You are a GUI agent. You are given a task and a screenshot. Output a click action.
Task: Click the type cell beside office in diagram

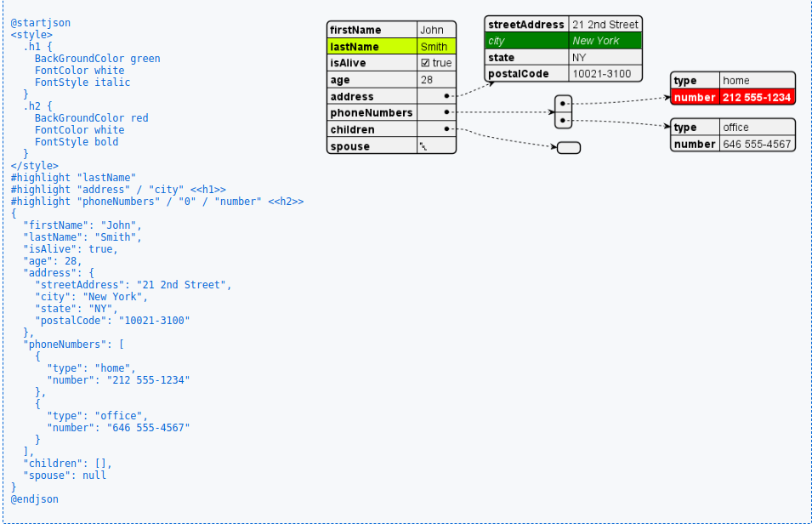pos(695,128)
